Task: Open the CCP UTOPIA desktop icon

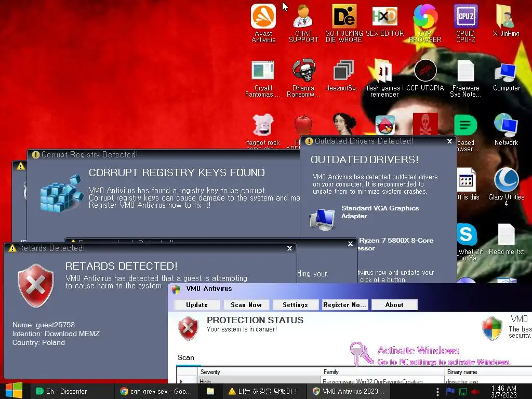Action: click(425, 75)
